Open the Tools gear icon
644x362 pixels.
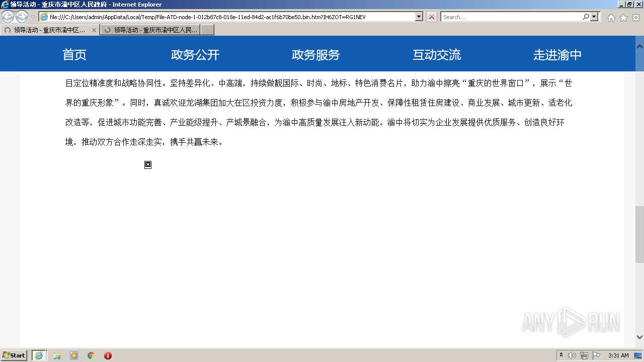(636, 18)
